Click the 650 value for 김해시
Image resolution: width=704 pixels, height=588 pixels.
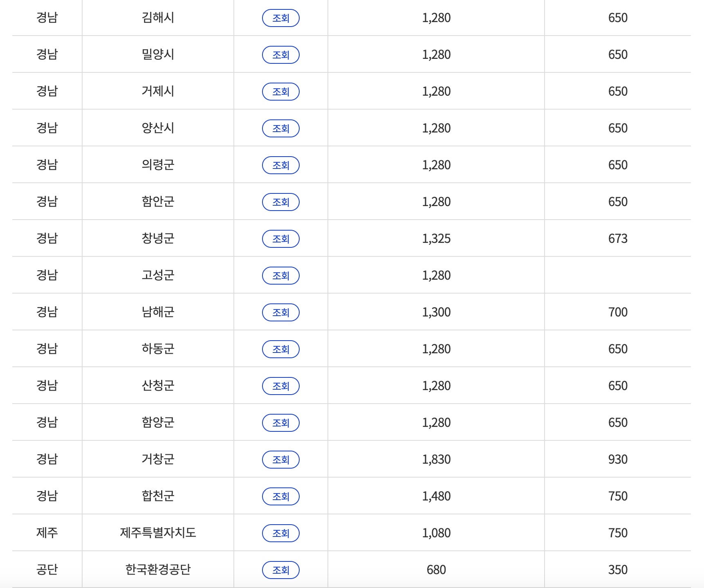coord(618,18)
